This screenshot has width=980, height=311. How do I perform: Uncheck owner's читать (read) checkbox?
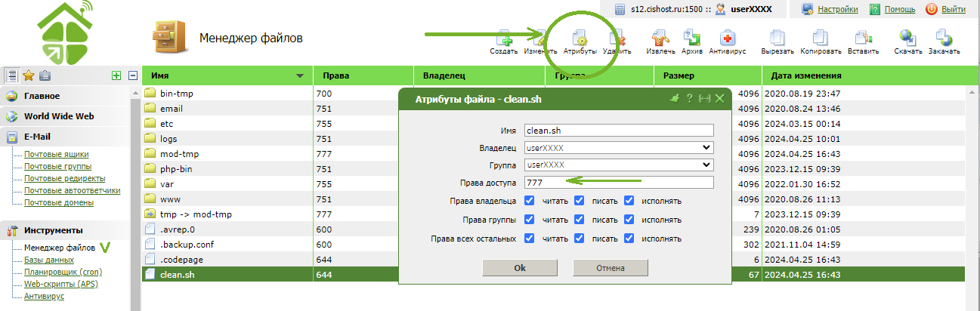pyautogui.click(x=530, y=202)
